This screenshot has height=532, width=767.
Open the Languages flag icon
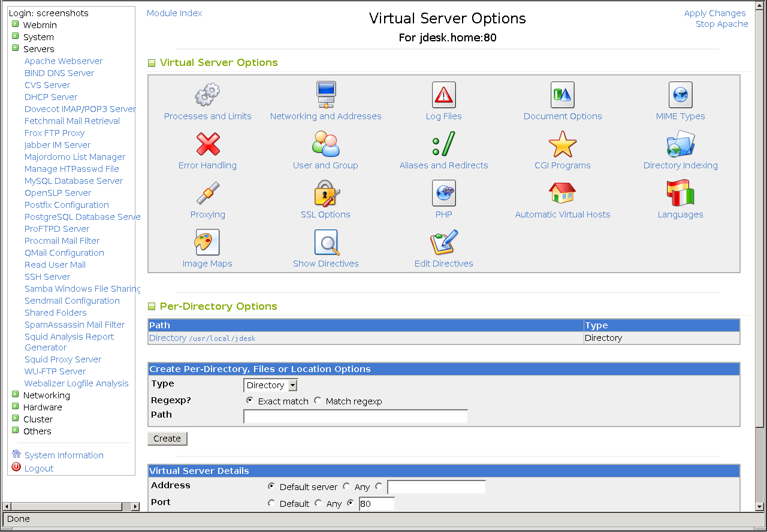[680, 193]
